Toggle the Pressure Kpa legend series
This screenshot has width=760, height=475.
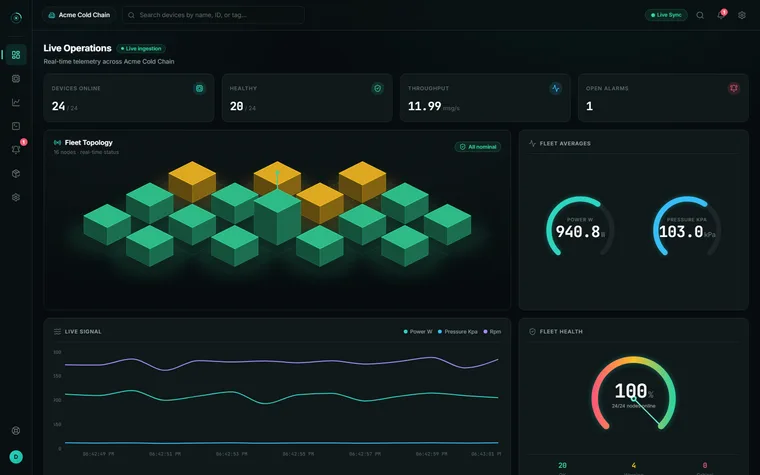[x=458, y=332]
